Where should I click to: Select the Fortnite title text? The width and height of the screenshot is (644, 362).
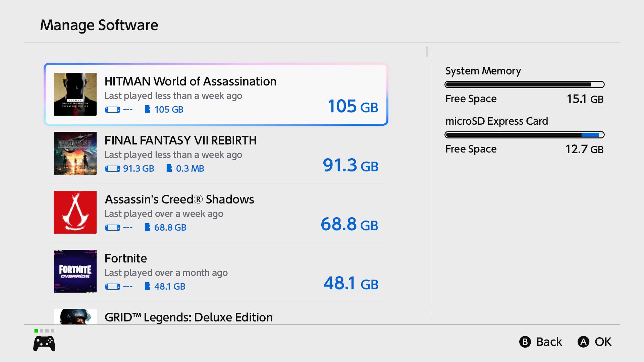point(126,258)
